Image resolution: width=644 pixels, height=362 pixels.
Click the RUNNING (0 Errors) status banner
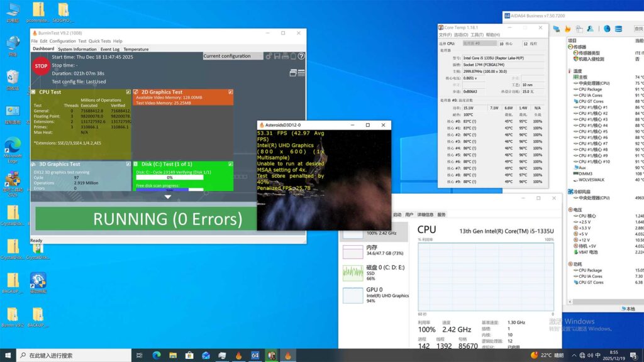[146, 219]
